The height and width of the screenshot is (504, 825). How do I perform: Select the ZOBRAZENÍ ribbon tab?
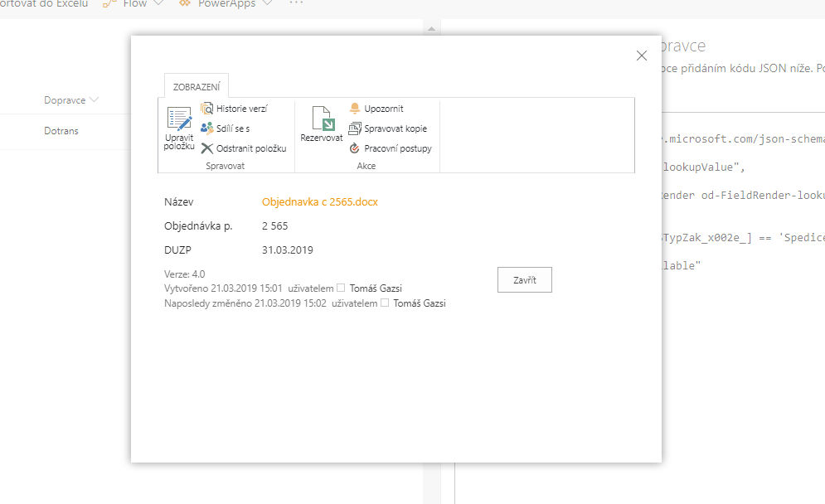pos(197,86)
